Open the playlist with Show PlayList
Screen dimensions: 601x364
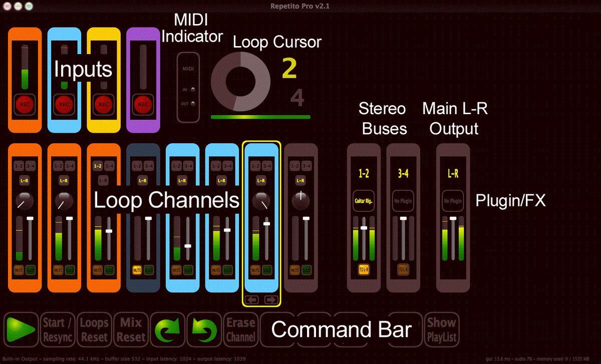click(441, 329)
